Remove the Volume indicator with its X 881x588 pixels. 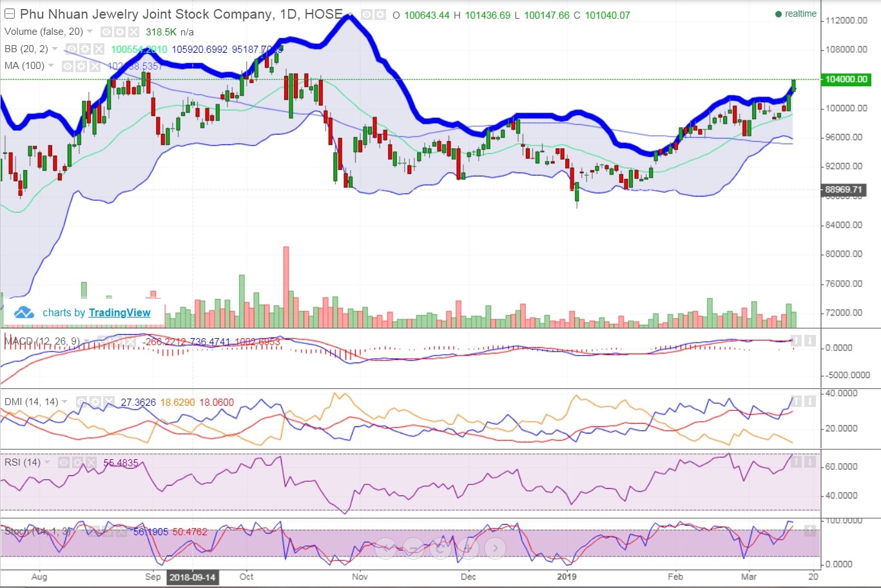(x=133, y=32)
